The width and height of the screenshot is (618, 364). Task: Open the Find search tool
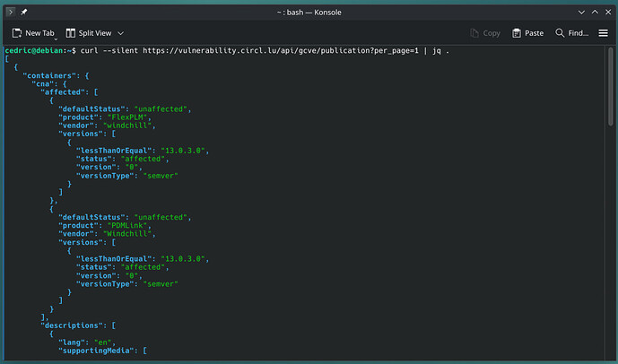coord(571,33)
